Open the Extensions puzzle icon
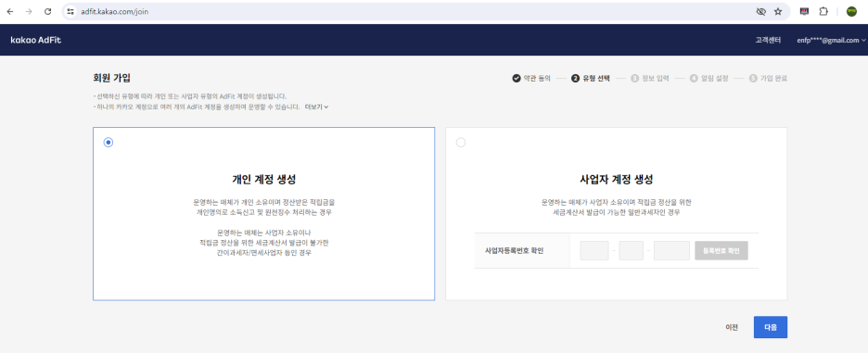The width and height of the screenshot is (868, 353). [x=823, y=12]
